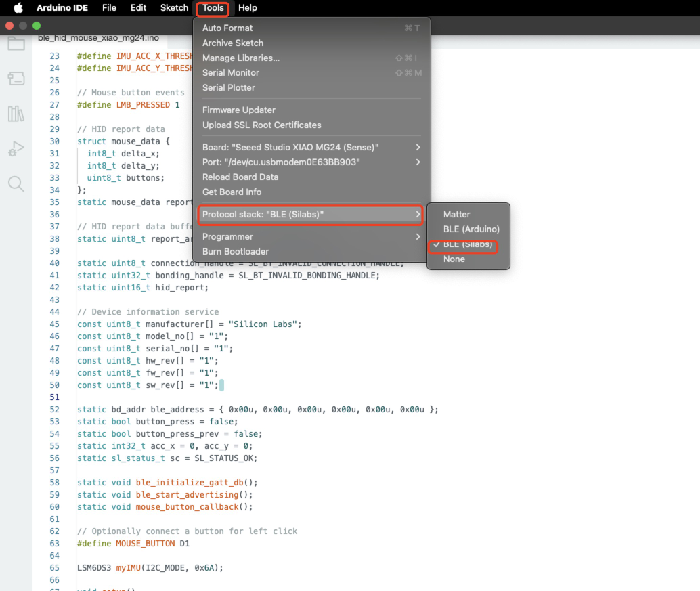Click MOUSE_BUTTON define on line 63

[x=145, y=544]
